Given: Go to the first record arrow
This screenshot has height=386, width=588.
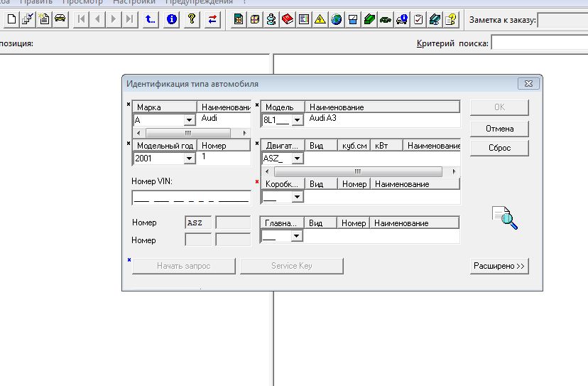Looking at the screenshot, I should (82, 19).
